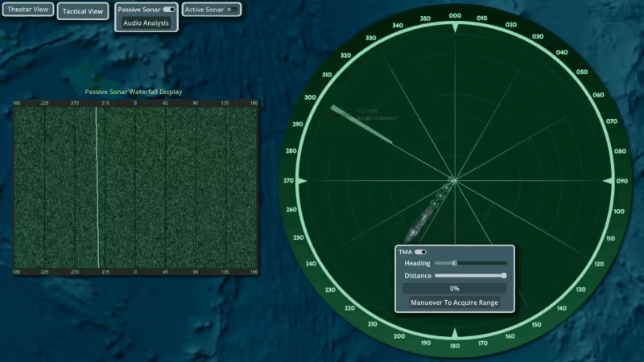Select the contact bearing line on sonar scope
This screenshot has width=644, height=362.
click(x=361, y=125)
